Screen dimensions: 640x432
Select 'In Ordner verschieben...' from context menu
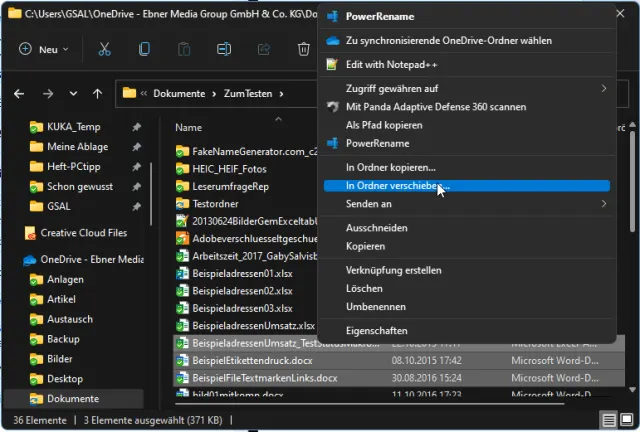click(397, 186)
